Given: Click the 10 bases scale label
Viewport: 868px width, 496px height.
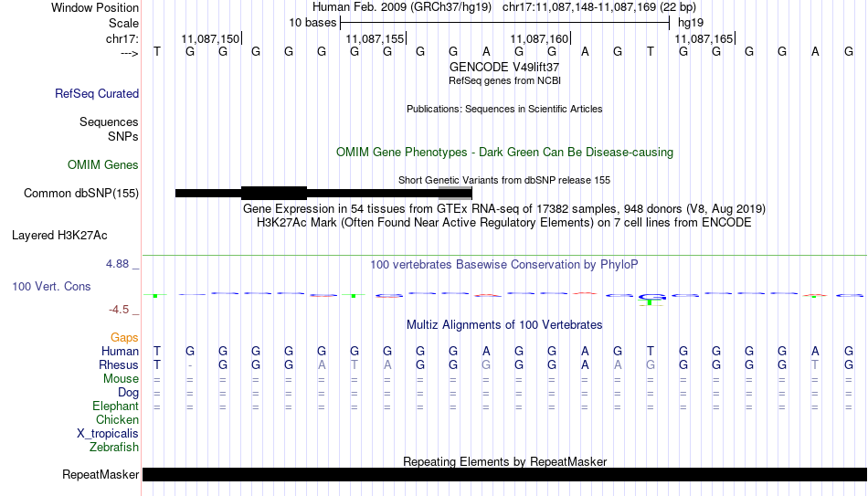Looking at the screenshot, I should 312,23.
